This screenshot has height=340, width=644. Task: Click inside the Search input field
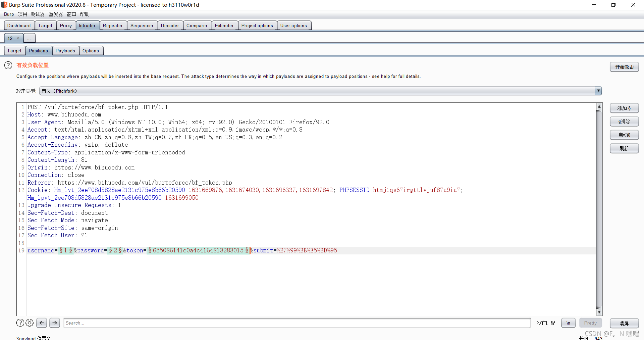click(x=297, y=323)
